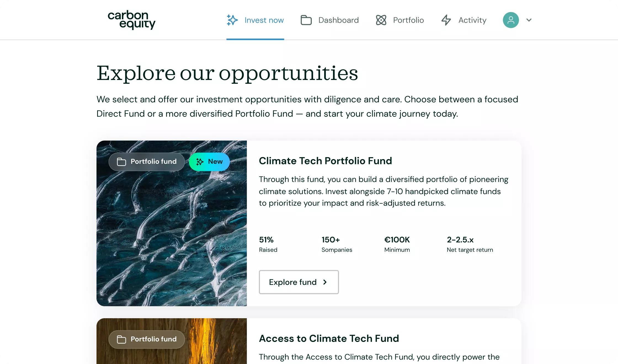Open Portfolio via its knot icon
618x364 pixels.
[381, 20]
